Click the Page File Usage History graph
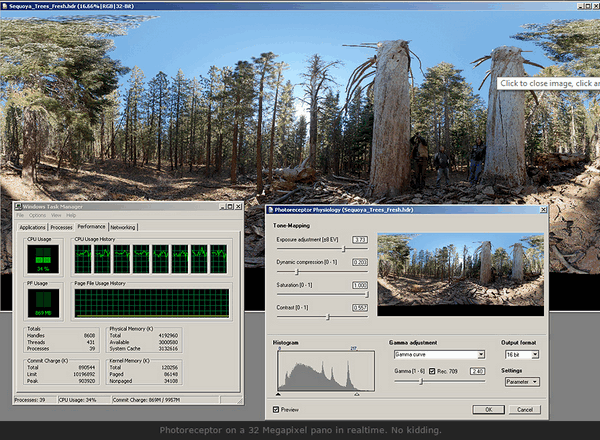 [152, 303]
